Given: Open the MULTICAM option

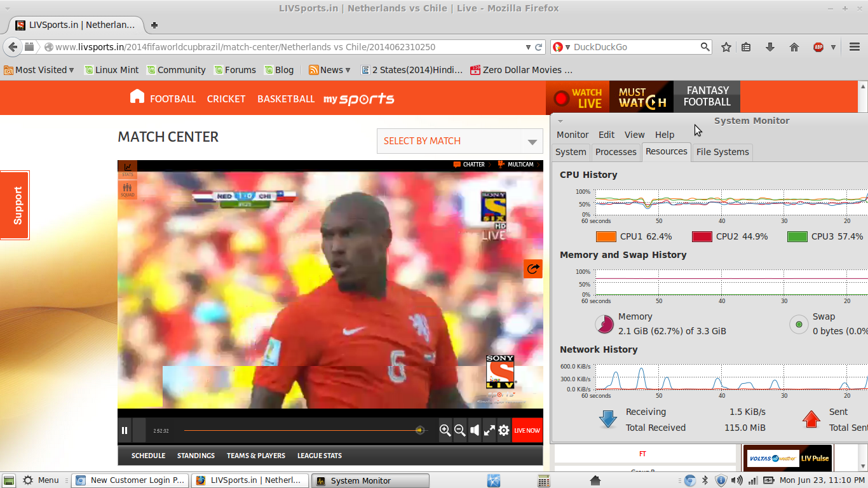Looking at the screenshot, I should [516, 165].
